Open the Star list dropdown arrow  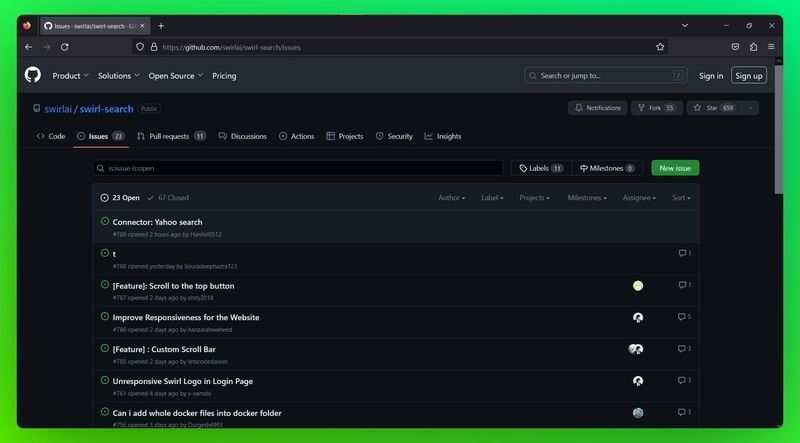pyautogui.click(x=751, y=108)
